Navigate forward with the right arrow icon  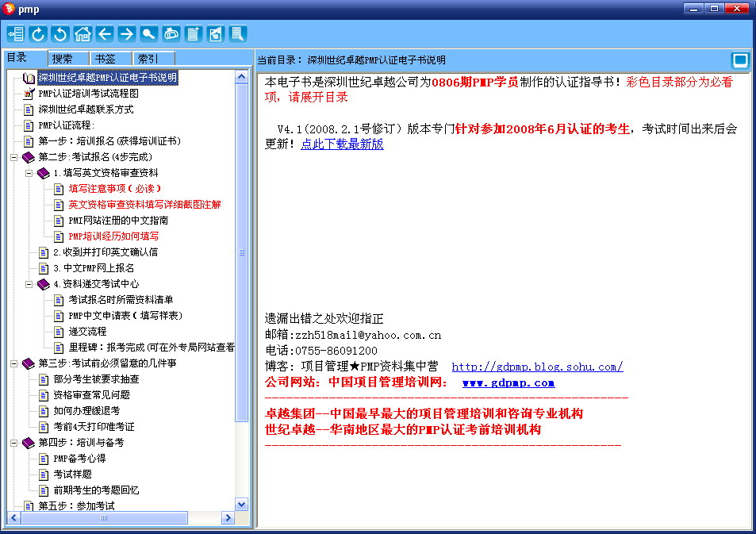(126, 34)
